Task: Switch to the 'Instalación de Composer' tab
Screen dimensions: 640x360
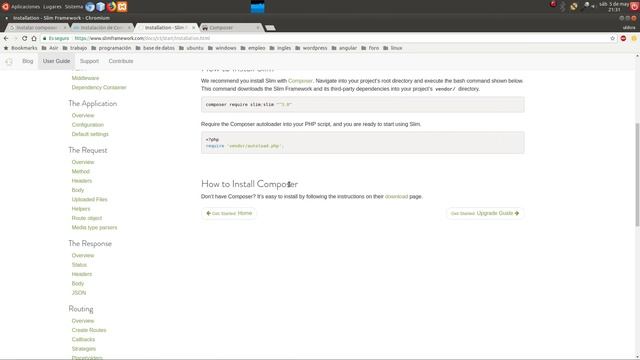Action: tap(101, 28)
